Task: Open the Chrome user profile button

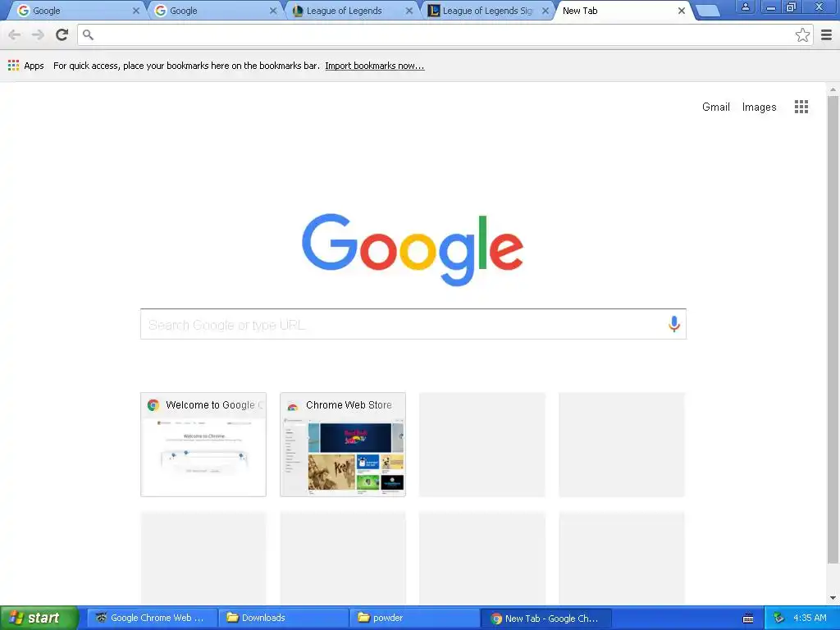Action: pos(745,7)
